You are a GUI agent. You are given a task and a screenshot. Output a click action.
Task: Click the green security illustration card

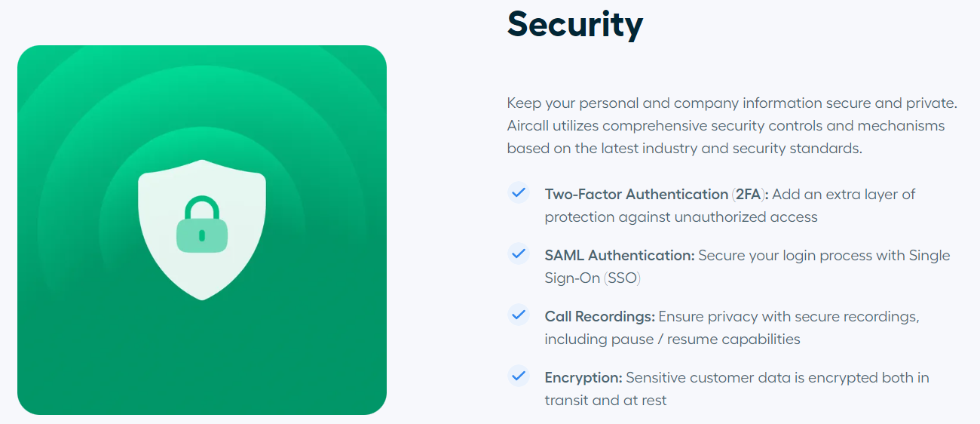coord(202,230)
